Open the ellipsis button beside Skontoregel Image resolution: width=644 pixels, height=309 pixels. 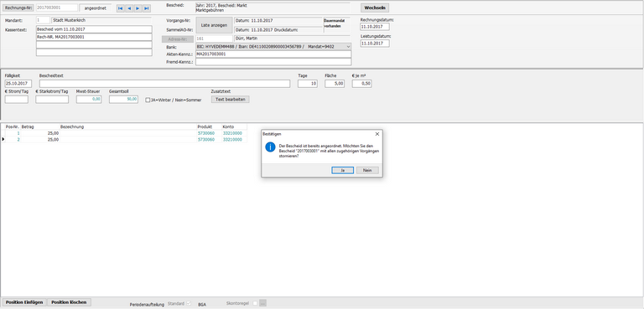tap(262, 303)
